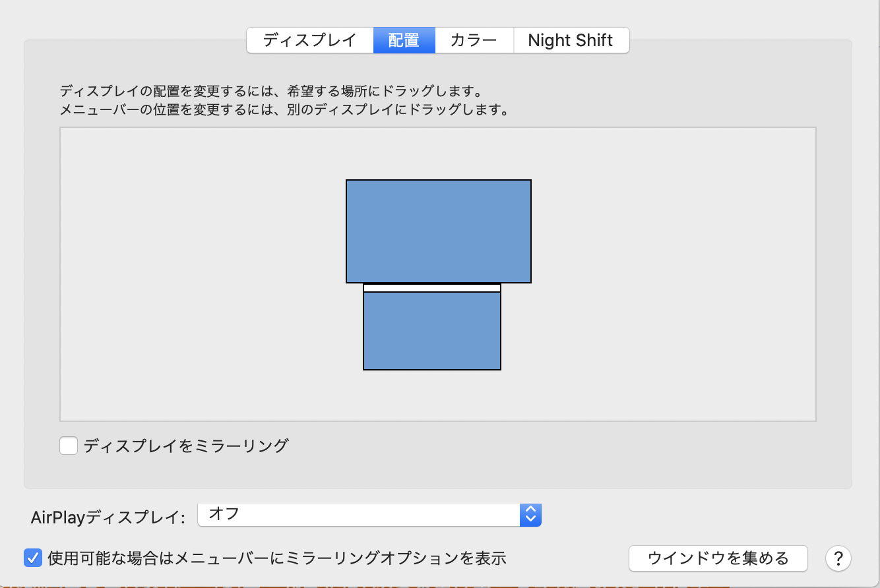Open help with the question mark button

[838, 559]
